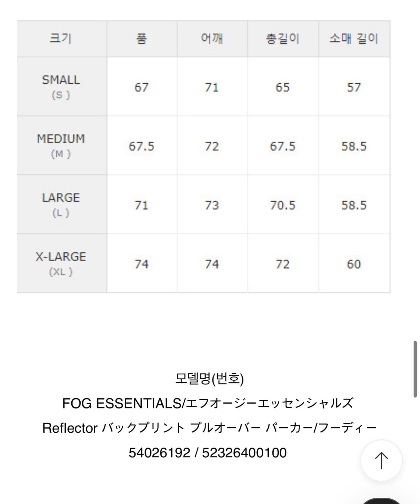The height and width of the screenshot is (504, 420).
Task: Select the FOG ESSENTIALS brand name line
Action: coord(208,404)
